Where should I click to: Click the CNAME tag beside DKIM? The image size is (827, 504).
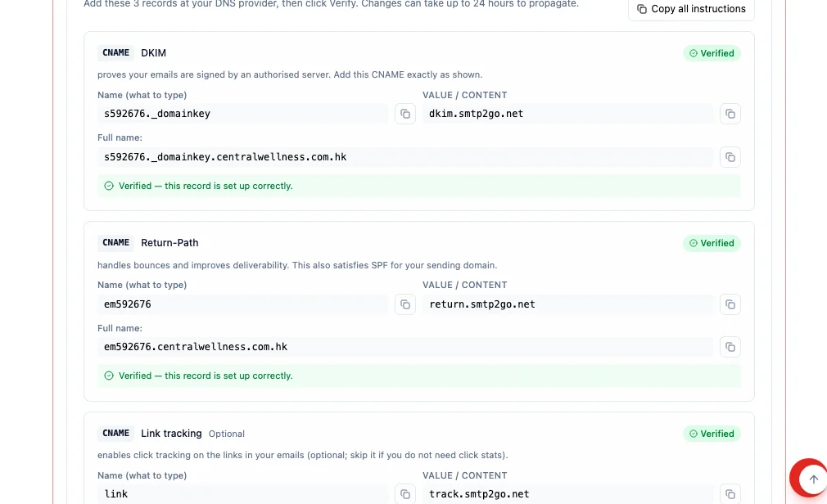pyautogui.click(x=115, y=53)
